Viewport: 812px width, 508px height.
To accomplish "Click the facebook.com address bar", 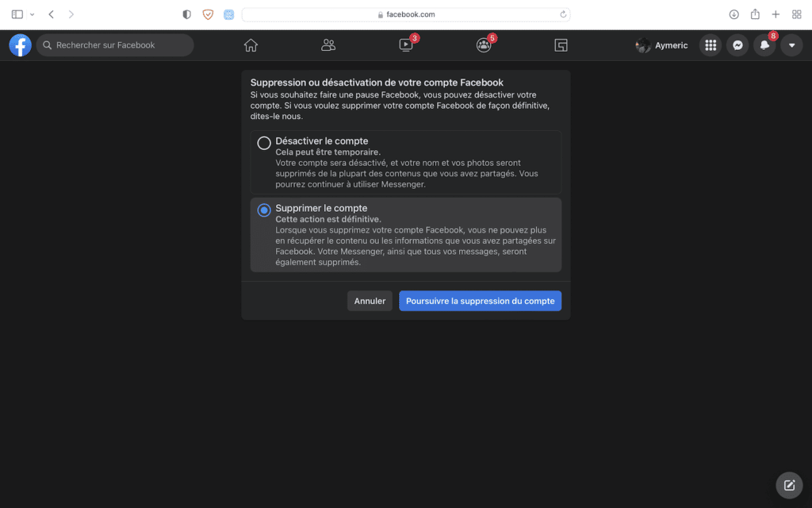I will (x=406, y=14).
